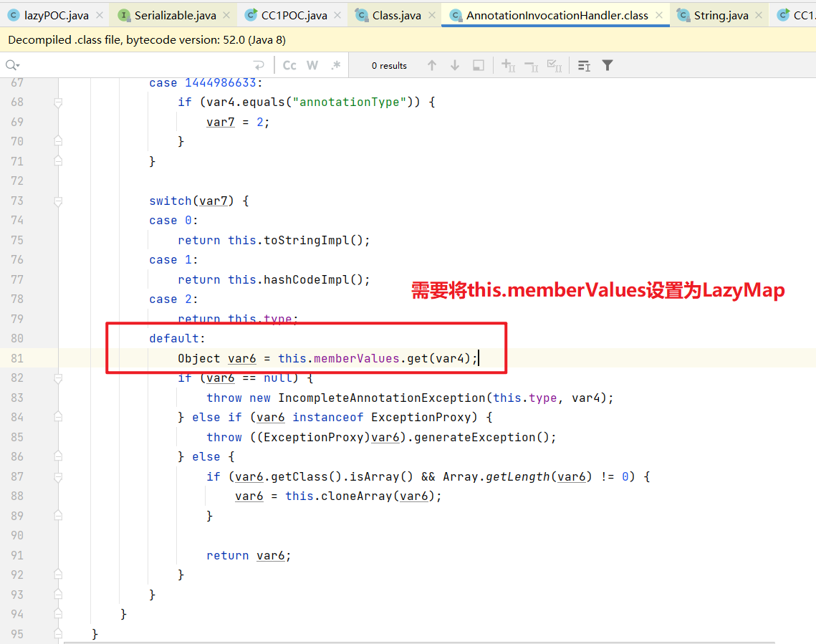The width and height of the screenshot is (816, 644).
Task: Click inside the search input field
Action: point(129,64)
